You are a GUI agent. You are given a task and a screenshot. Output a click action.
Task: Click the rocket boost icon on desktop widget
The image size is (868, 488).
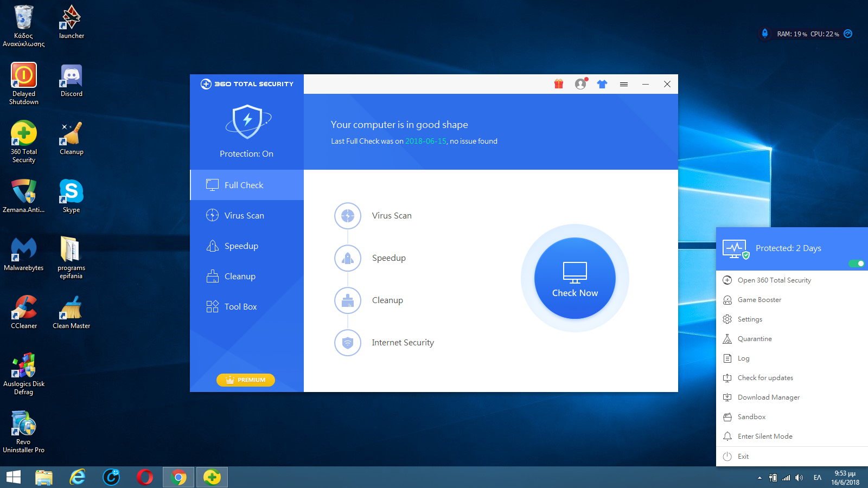pos(765,34)
